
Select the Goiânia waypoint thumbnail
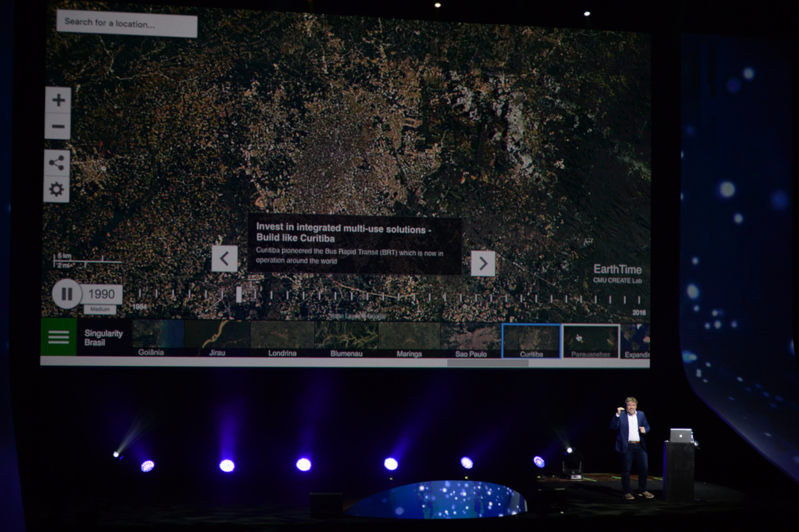158,338
